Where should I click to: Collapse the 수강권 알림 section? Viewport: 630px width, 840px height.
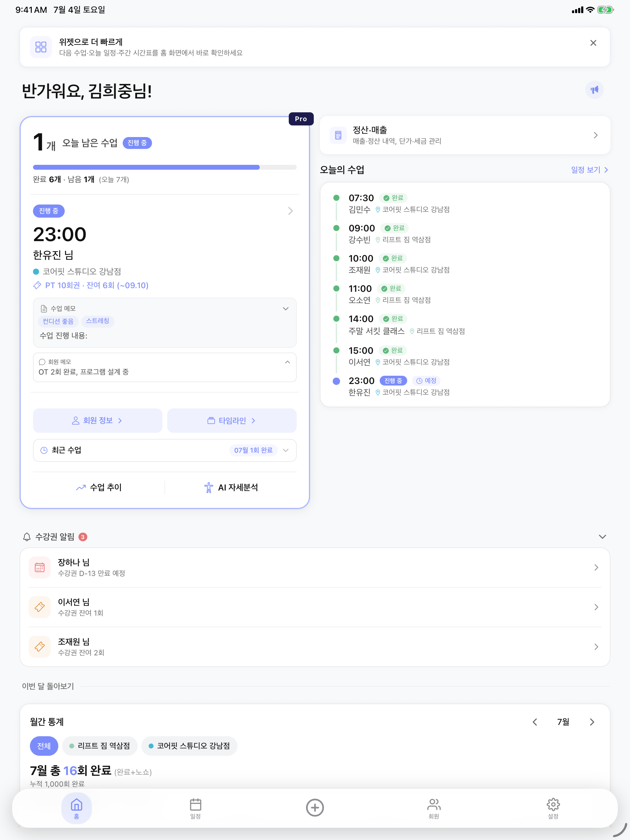point(602,537)
